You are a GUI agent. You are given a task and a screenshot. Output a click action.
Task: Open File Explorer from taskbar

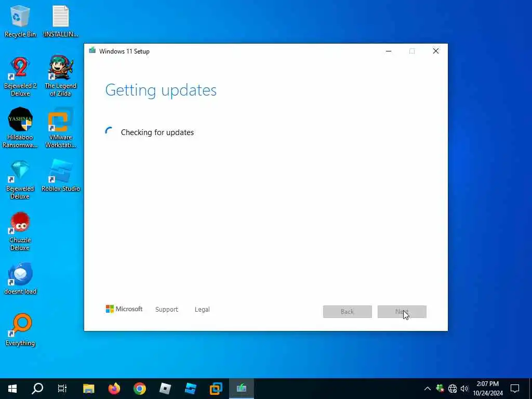tap(88, 389)
